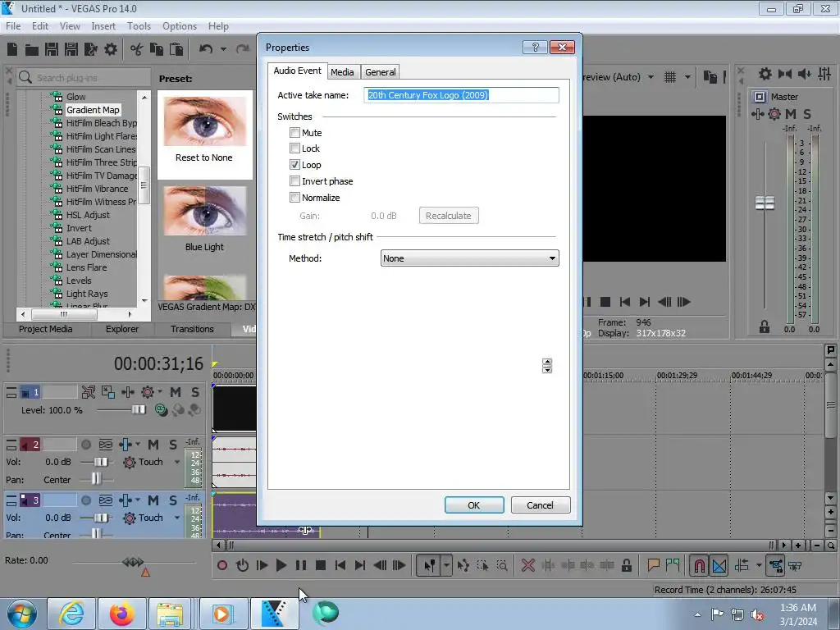Click the Insert Region icon

coord(673,565)
